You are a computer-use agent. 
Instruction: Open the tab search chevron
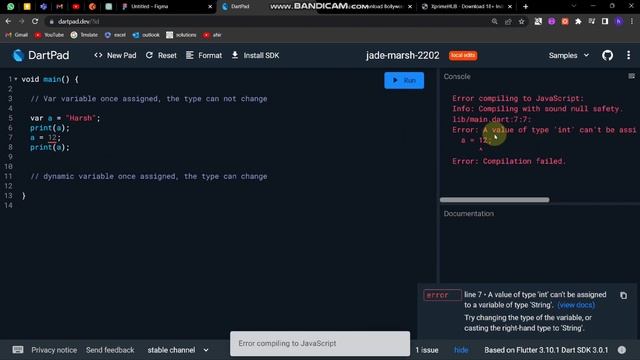574,7
